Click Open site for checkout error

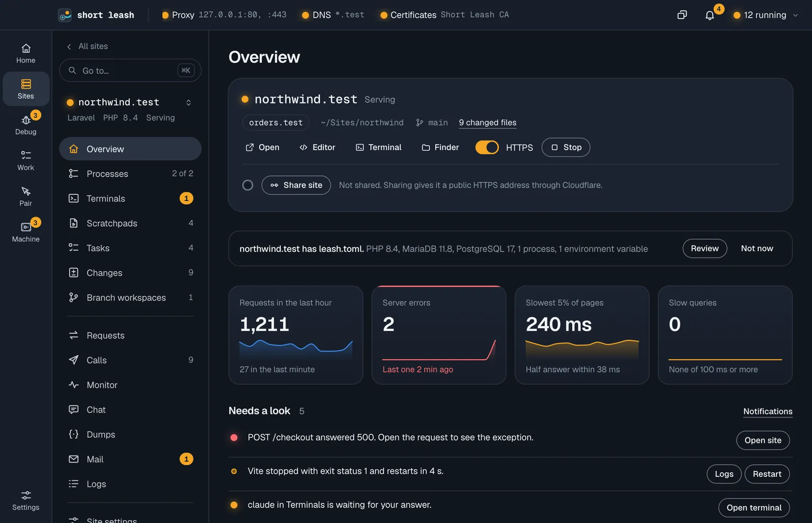point(763,440)
